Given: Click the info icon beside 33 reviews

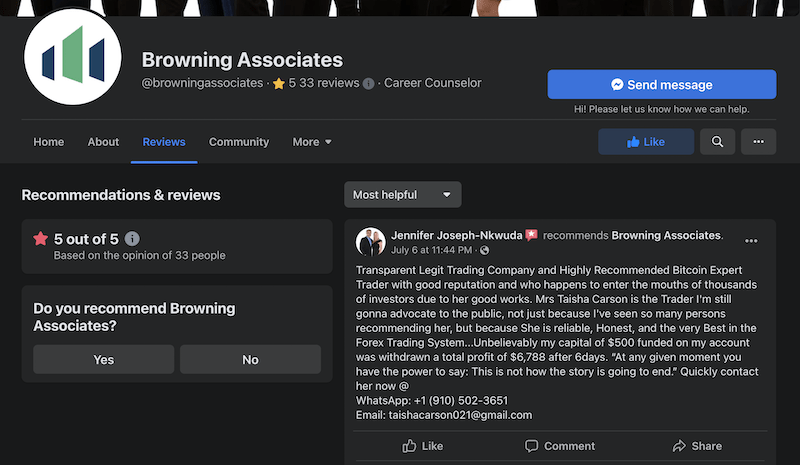Looking at the screenshot, I should (368, 83).
